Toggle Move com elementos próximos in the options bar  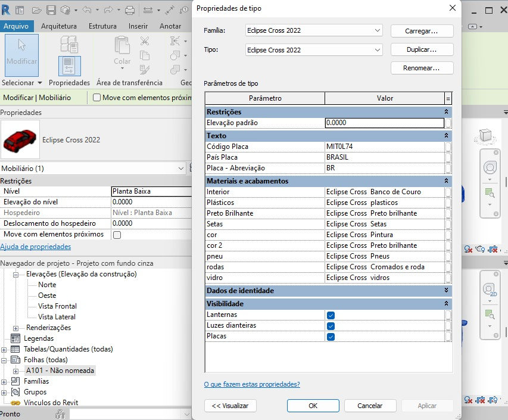click(97, 98)
